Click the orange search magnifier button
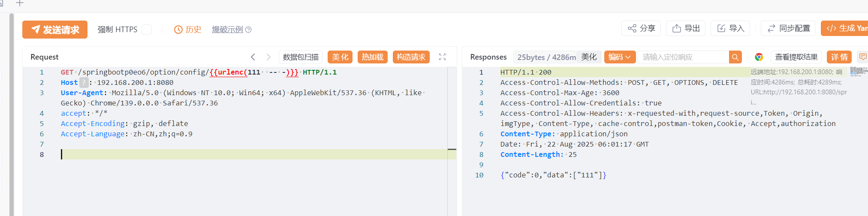The image size is (868, 216). [x=735, y=57]
